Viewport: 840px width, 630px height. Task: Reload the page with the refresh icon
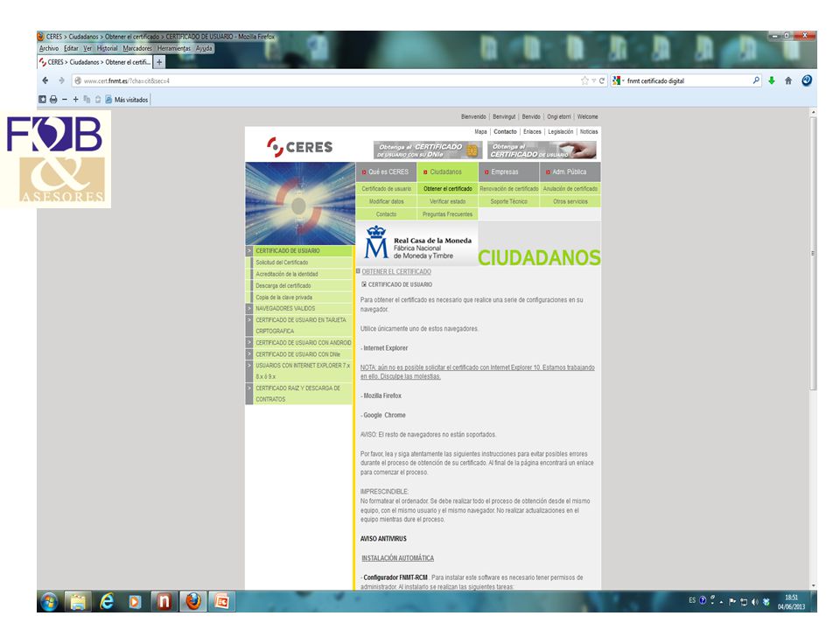pyautogui.click(x=602, y=80)
